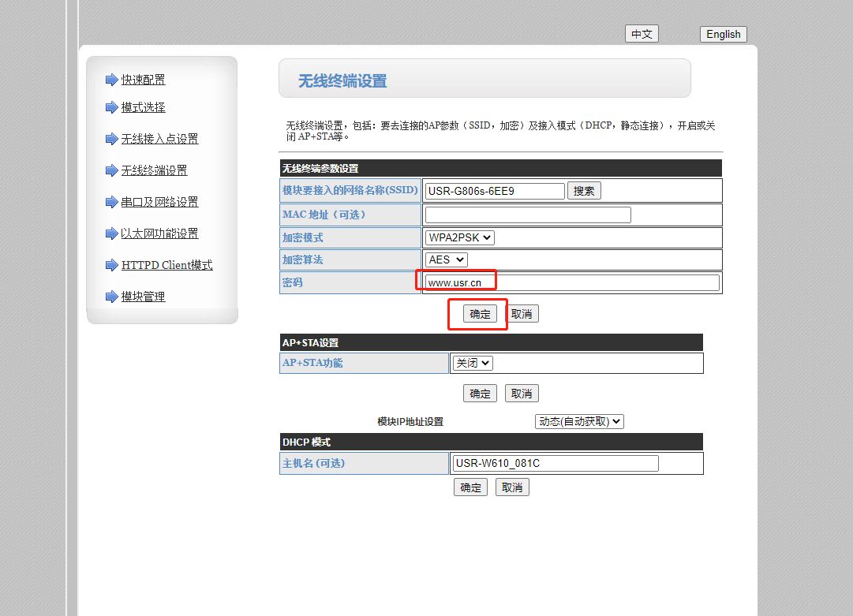Open the 快速配置 menu link
853x616 pixels.
coord(143,80)
